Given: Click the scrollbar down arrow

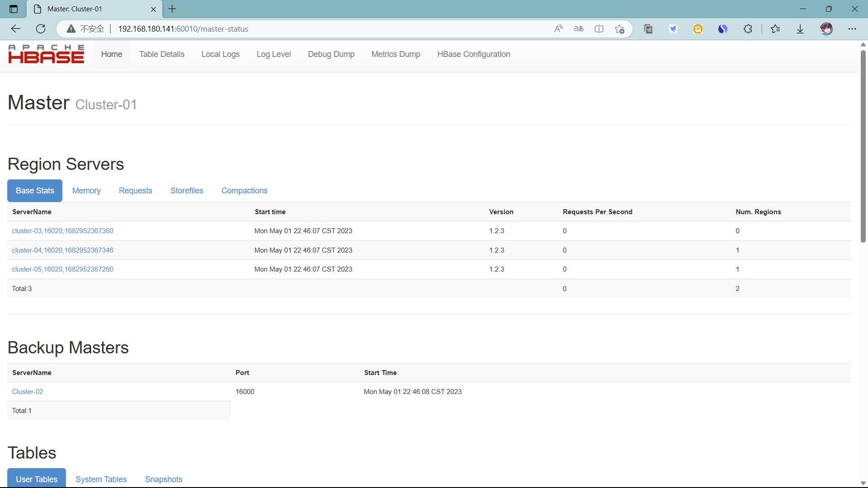Looking at the screenshot, I should 863,483.
